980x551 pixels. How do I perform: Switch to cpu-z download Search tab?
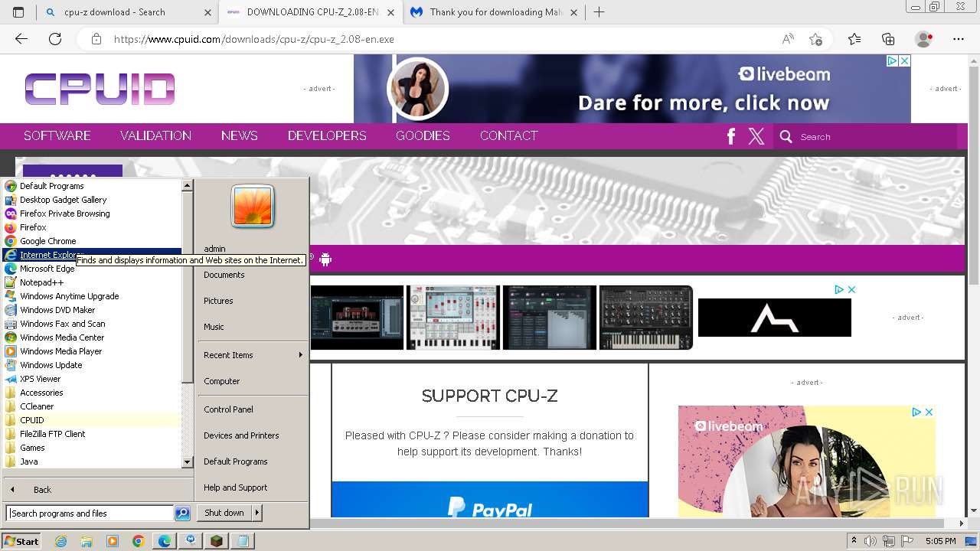pyautogui.click(x=126, y=12)
